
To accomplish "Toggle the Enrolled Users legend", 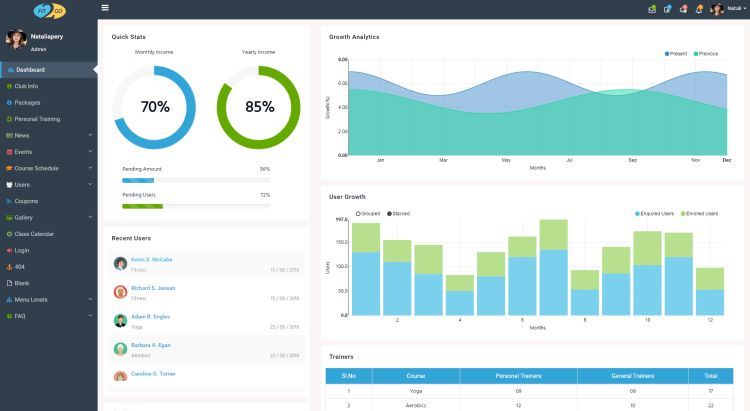I will (699, 213).
